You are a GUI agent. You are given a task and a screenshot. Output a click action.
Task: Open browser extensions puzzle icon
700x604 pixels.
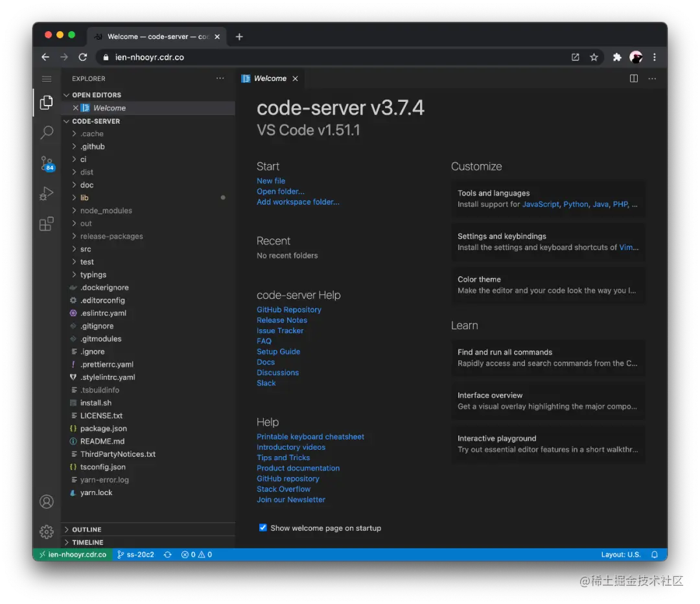[x=617, y=57]
